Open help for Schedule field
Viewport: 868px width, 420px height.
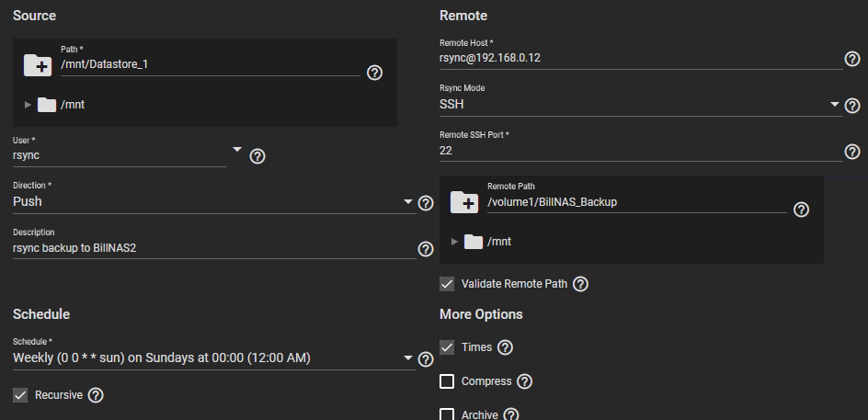426,359
